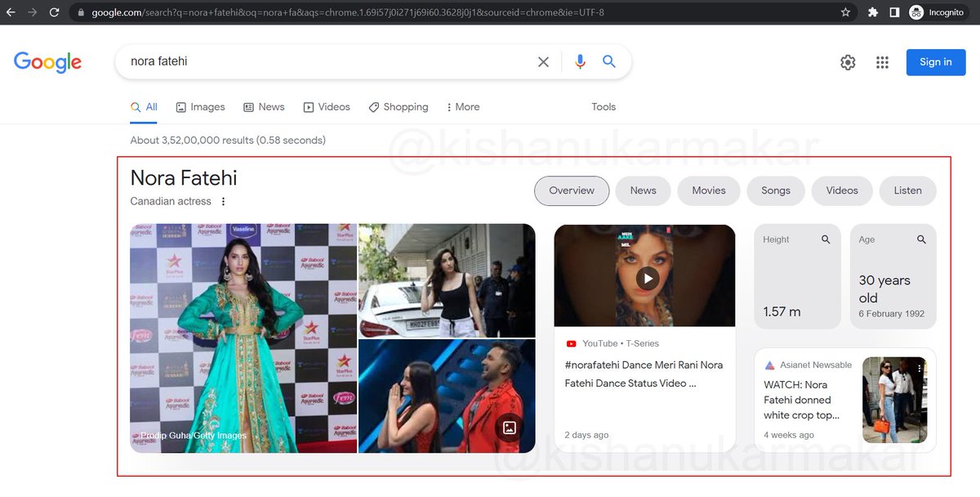Open the browser extensions puzzle icon

[x=873, y=12]
